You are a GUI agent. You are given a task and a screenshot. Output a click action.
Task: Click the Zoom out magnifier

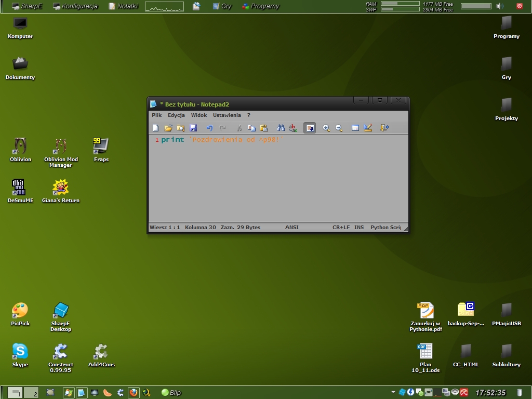(x=339, y=128)
